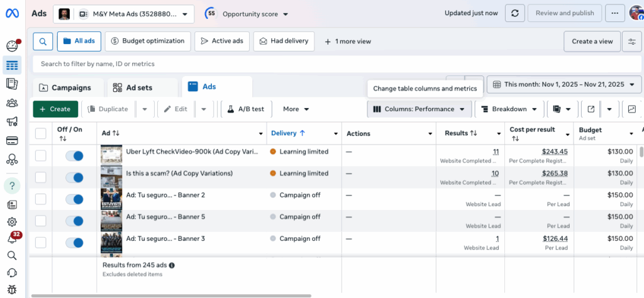
Task: Expand the Breakdown dropdown
Action: tap(509, 109)
